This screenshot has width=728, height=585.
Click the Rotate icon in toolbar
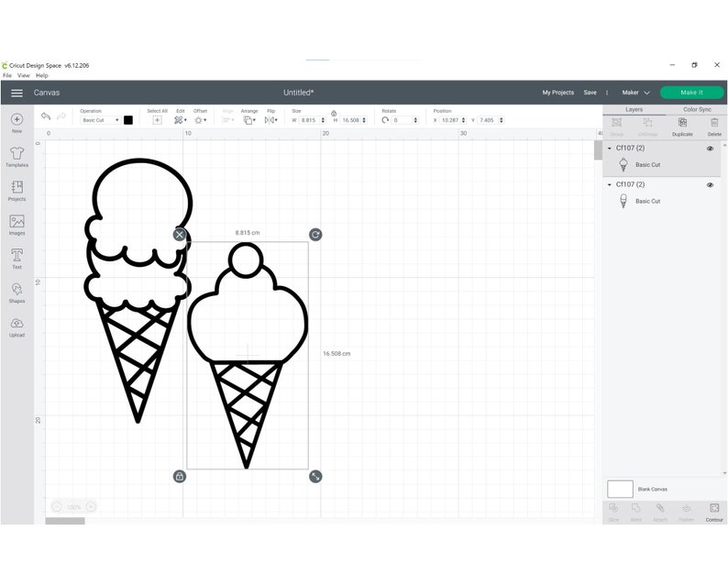[x=385, y=120]
